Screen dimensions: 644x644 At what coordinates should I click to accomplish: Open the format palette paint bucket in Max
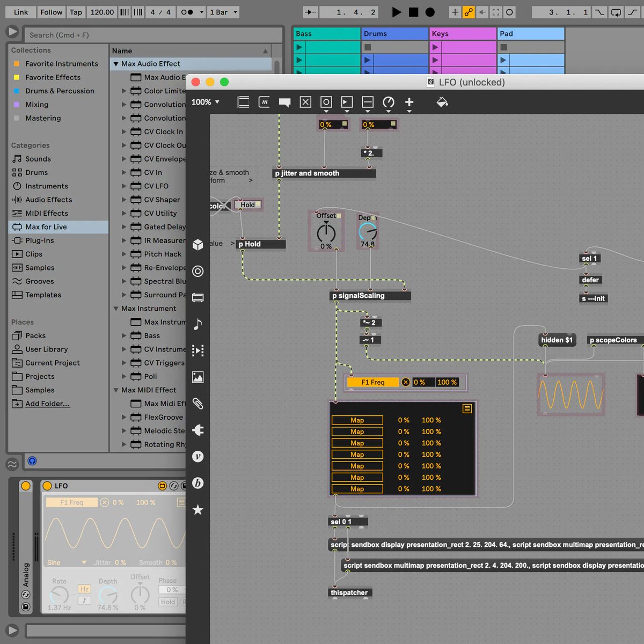point(442,102)
